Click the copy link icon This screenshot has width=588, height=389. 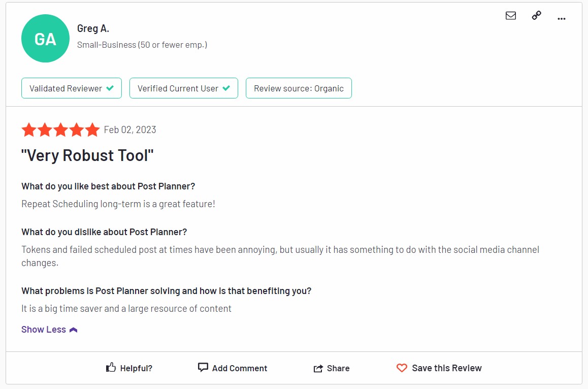click(x=536, y=15)
